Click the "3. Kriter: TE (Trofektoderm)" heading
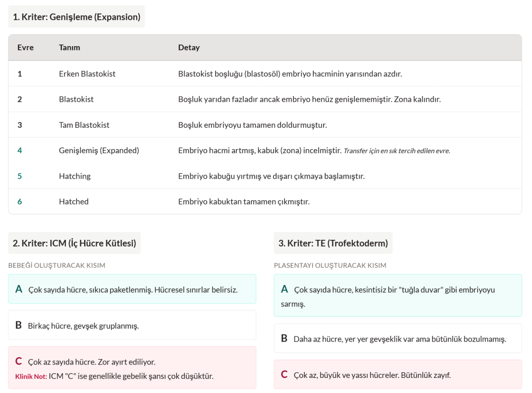 tap(333, 243)
